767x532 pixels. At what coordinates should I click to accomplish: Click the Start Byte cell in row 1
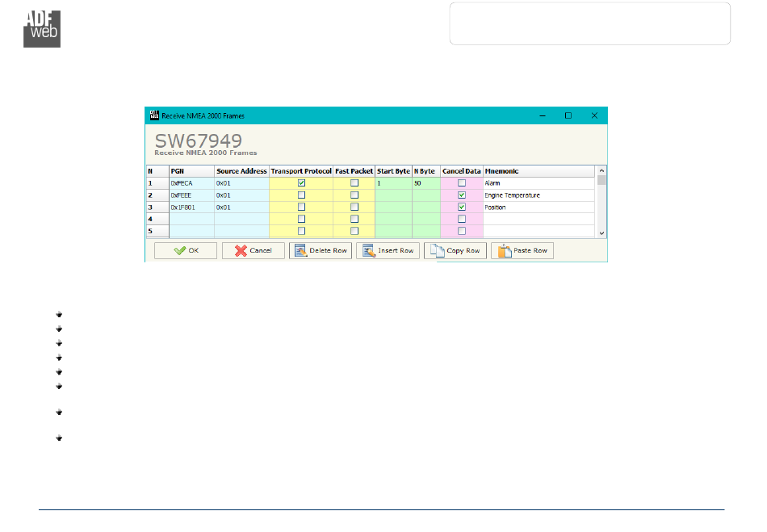click(x=393, y=183)
